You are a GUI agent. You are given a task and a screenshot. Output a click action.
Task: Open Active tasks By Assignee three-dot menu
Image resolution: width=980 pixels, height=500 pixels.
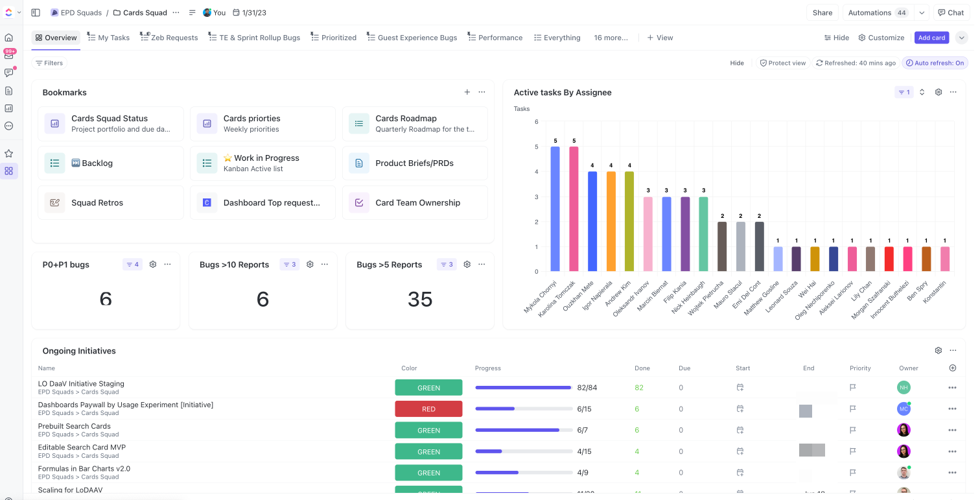[x=953, y=92]
